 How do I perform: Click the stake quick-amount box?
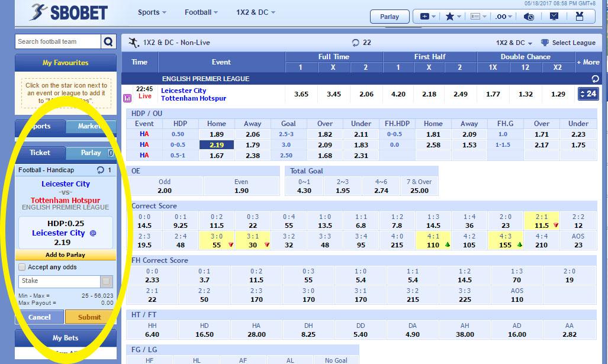(x=106, y=281)
